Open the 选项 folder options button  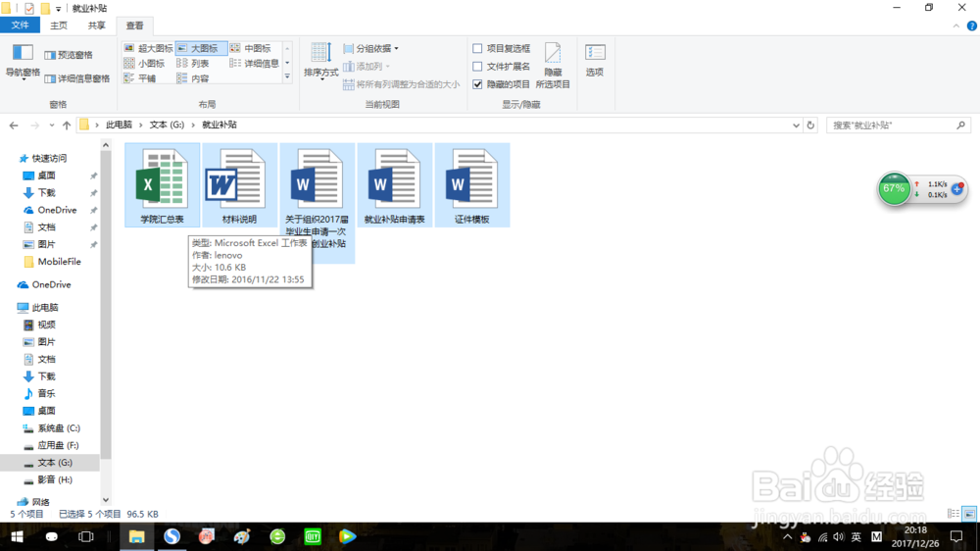(595, 61)
